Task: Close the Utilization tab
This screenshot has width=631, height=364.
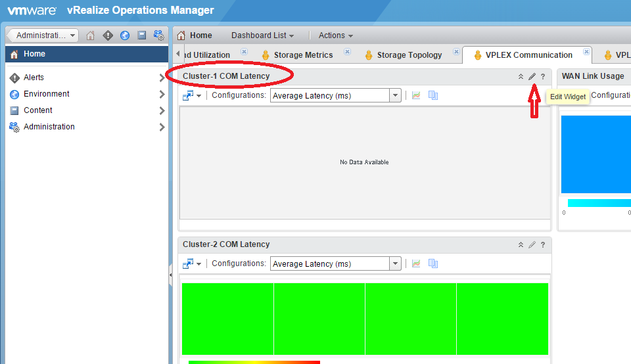Action: pos(244,51)
